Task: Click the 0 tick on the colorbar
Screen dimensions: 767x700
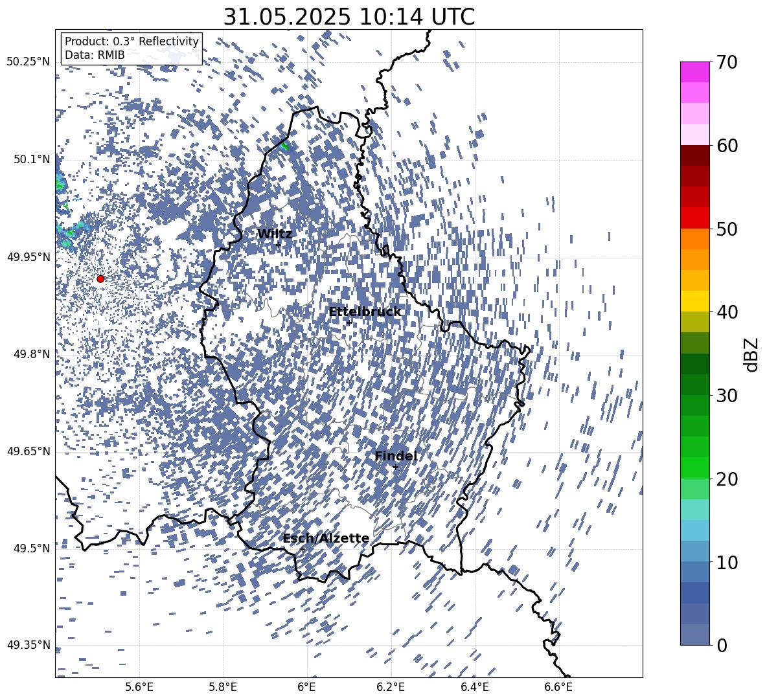Action: [722, 645]
